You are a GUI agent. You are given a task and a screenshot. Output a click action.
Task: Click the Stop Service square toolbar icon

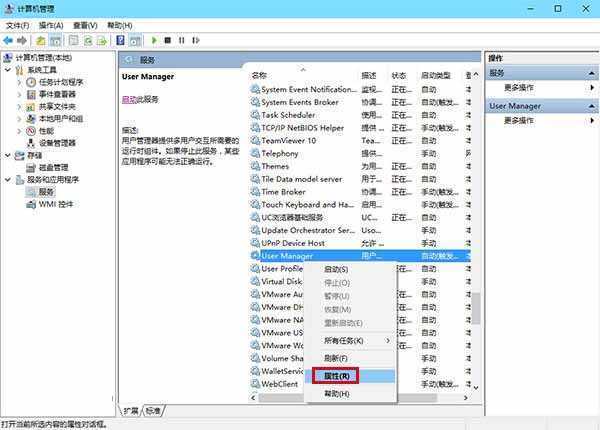click(x=168, y=40)
